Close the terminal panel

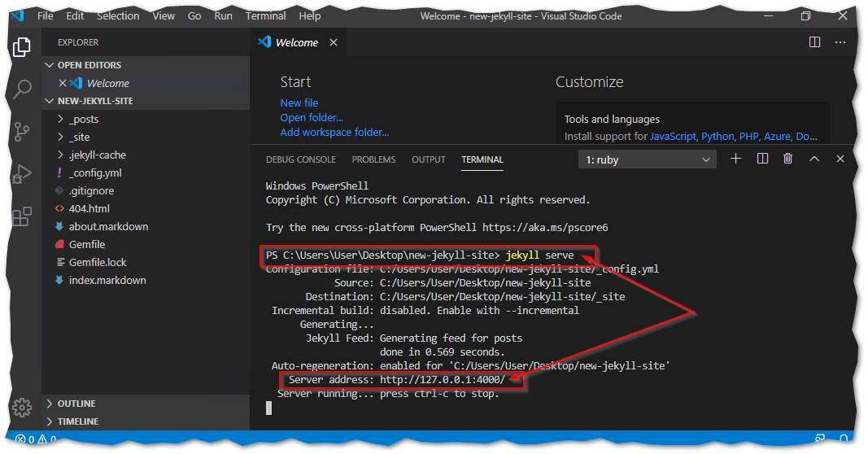pyautogui.click(x=840, y=159)
